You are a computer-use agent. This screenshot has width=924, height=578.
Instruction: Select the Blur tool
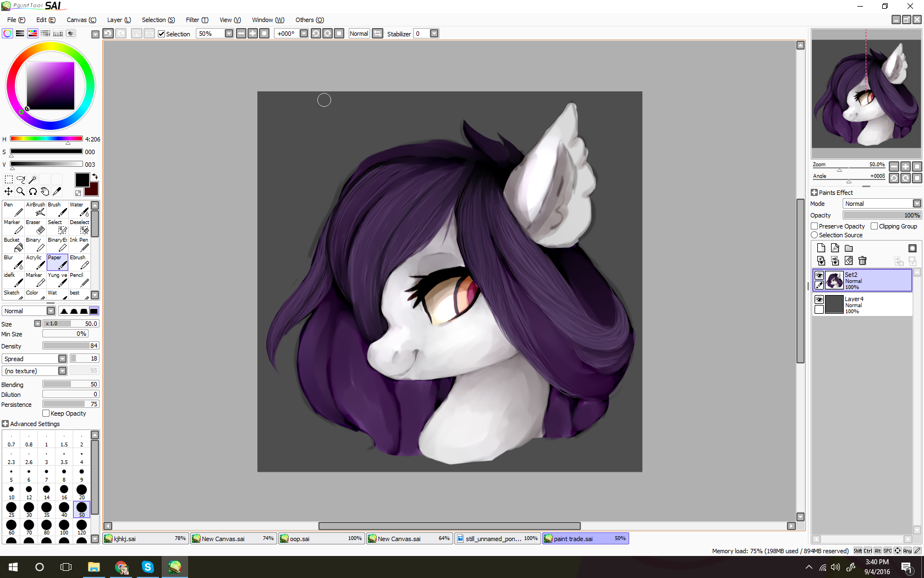[14, 262]
